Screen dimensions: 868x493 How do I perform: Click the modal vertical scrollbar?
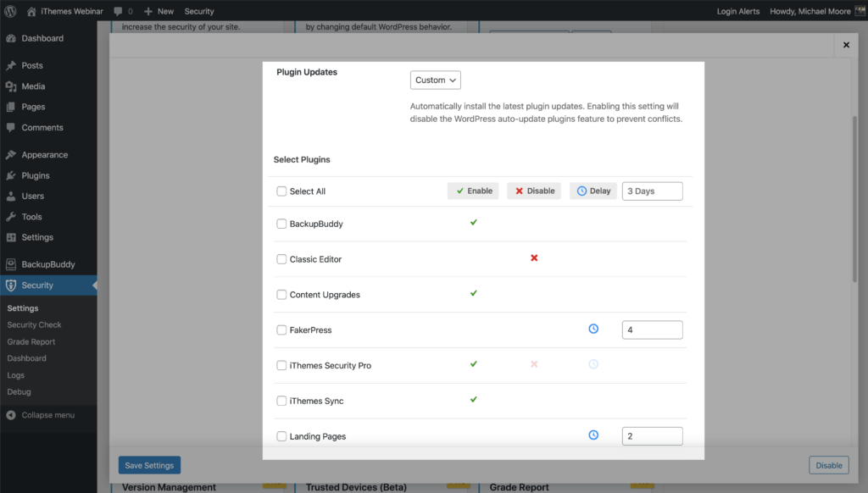pyautogui.click(x=854, y=199)
